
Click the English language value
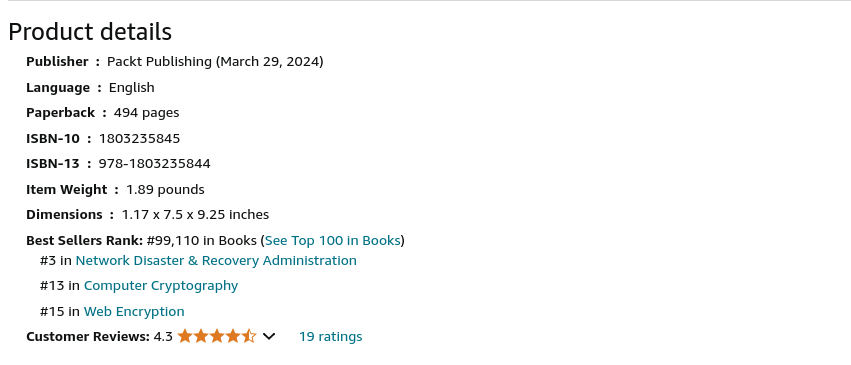131,88
